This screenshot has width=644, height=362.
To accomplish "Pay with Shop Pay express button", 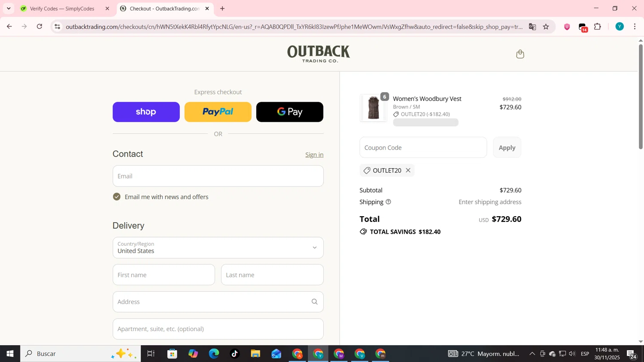I will [146, 112].
